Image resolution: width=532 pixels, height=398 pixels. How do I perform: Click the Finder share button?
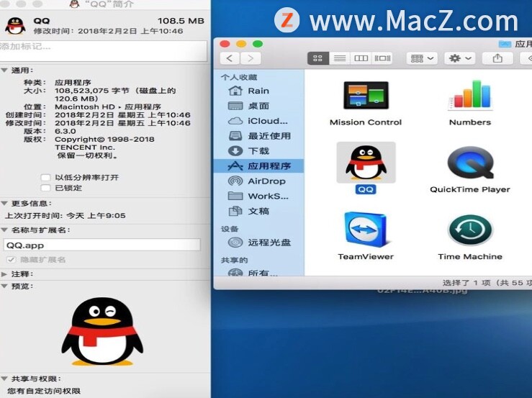[497, 58]
